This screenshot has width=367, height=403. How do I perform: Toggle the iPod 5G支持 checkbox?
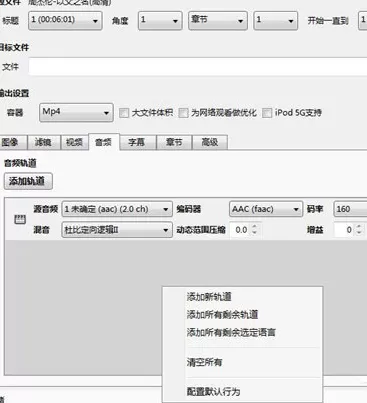tap(267, 113)
